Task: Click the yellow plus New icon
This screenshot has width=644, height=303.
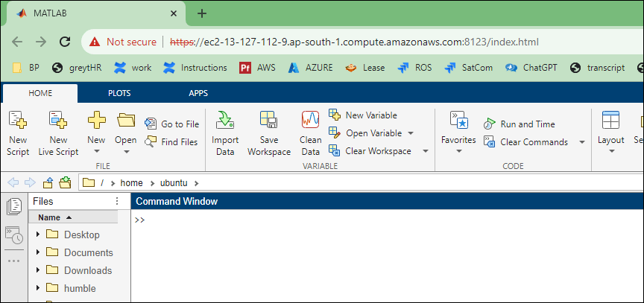Action: click(x=96, y=120)
